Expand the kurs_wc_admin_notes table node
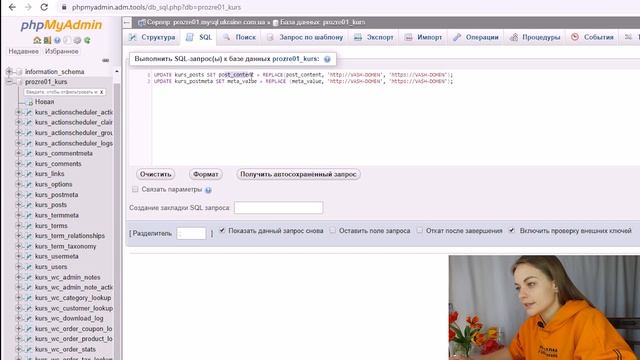Screen dimensions: 640x360 18,277
